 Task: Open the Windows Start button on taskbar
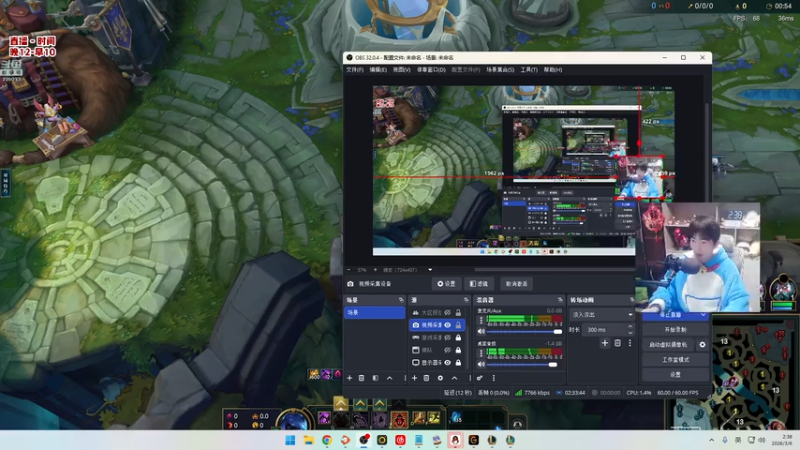click(x=290, y=440)
